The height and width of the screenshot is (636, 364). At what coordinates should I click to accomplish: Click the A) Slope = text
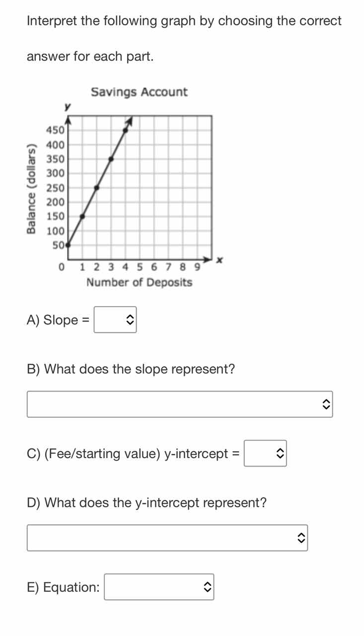[x=57, y=319]
